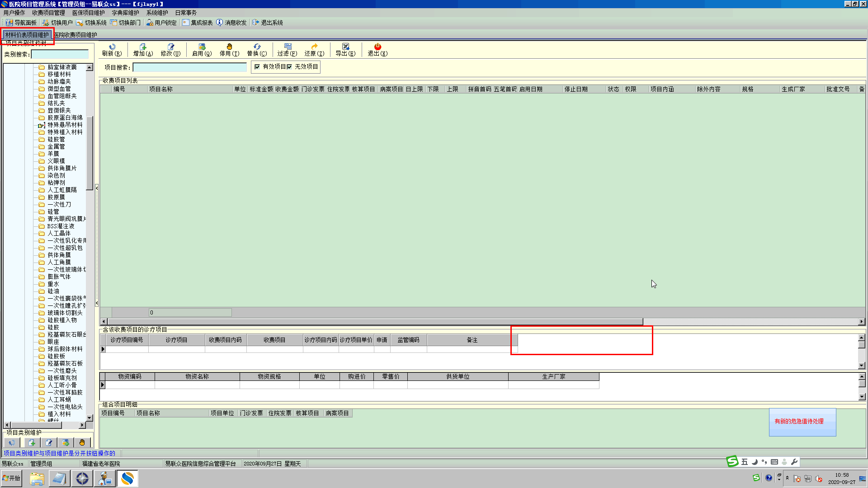Select the 特殊悬吊材料 tree folder
The width and height of the screenshot is (868, 488).
(x=65, y=125)
